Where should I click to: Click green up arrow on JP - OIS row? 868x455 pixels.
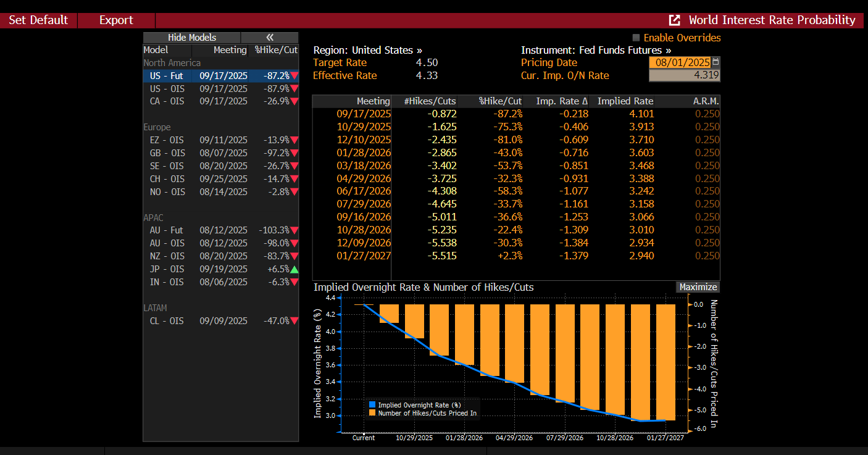click(294, 269)
